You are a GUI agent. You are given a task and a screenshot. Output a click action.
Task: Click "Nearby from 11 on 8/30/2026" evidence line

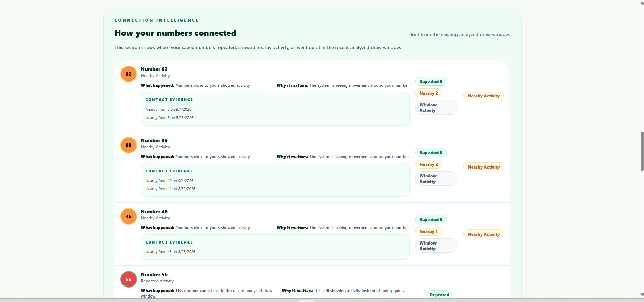[170, 189]
